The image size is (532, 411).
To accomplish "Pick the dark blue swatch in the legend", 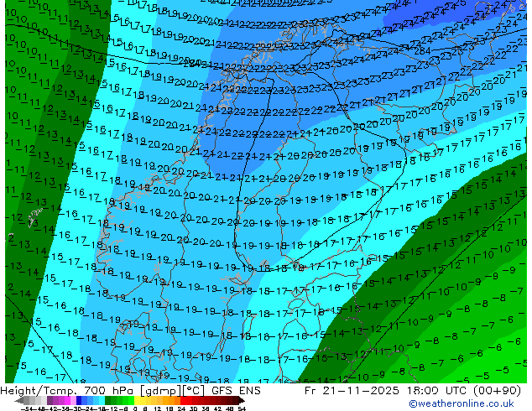I will pyautogui.click(x=79, y=400).
